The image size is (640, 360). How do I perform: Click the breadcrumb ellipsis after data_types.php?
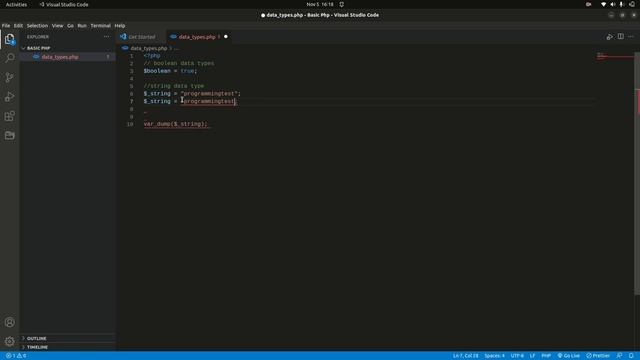[x=176, y=48]
